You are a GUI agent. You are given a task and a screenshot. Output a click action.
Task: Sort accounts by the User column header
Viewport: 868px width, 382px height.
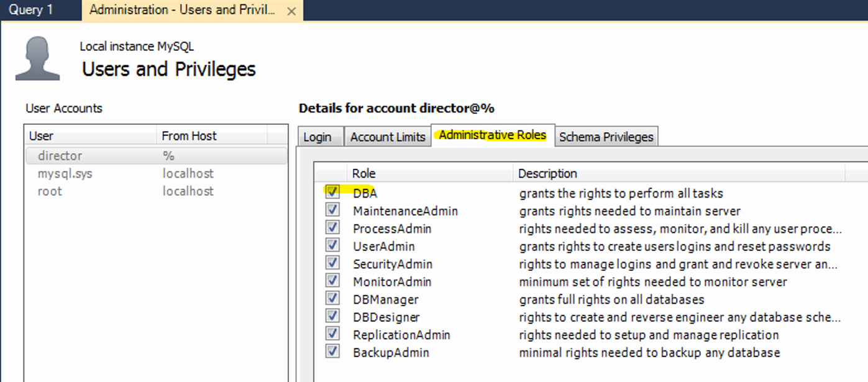click(x=91, y=136)
